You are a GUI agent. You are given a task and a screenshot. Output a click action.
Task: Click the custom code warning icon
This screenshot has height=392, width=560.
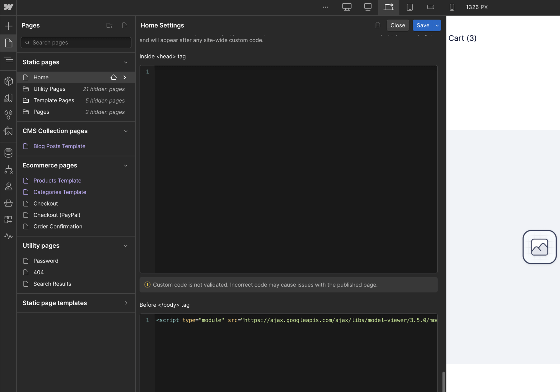click(x=147, y=285)
